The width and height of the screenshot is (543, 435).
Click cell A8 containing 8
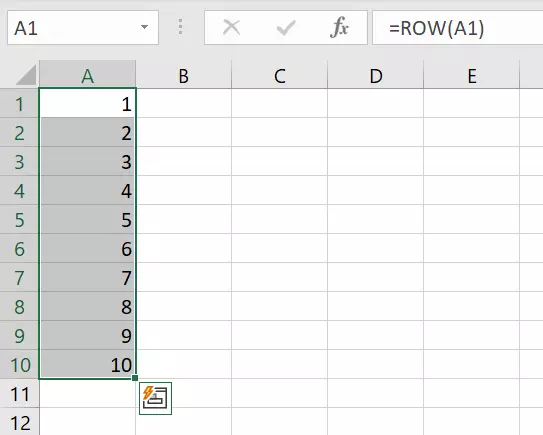click(x=88, y=307)
